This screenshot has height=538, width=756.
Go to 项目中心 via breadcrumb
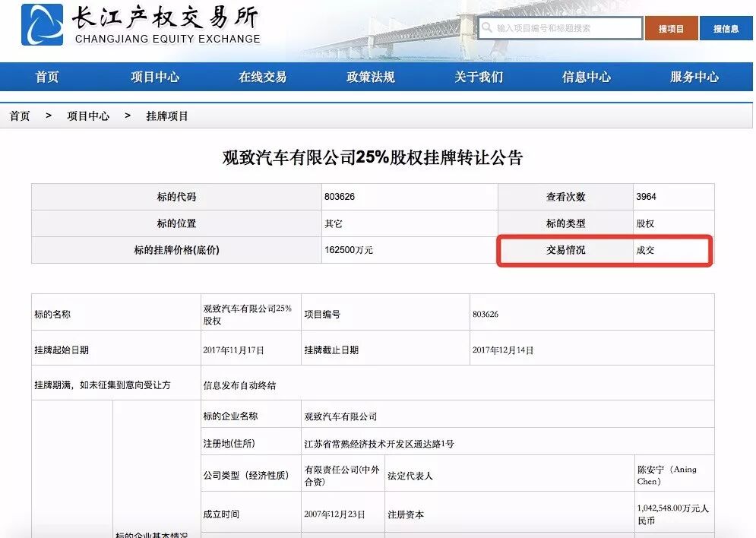tap(88, 116)
